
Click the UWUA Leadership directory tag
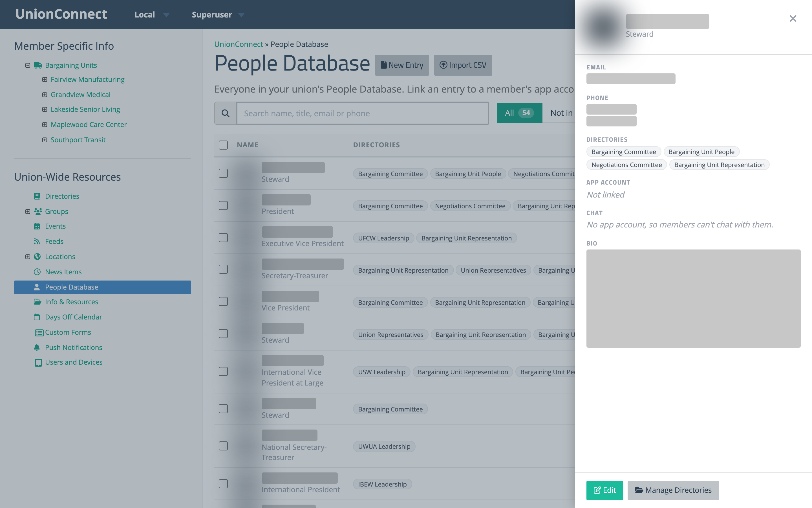coord(384,446)
